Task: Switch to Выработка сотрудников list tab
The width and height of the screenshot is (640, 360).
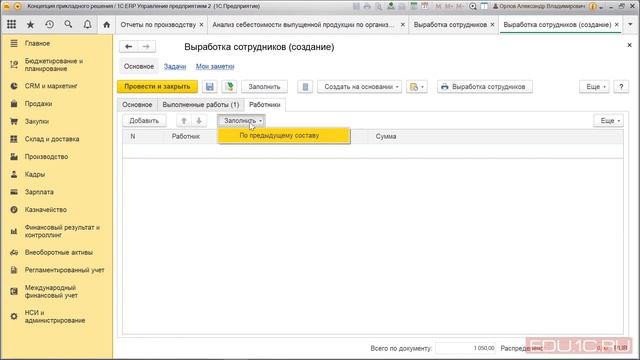Action: pyautogui.click(x=450, y=24)
